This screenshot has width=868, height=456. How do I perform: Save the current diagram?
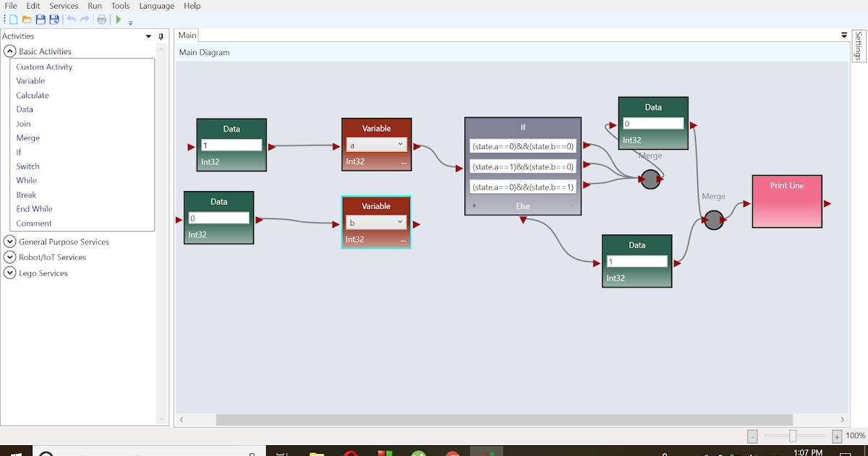tap(40, 20)
